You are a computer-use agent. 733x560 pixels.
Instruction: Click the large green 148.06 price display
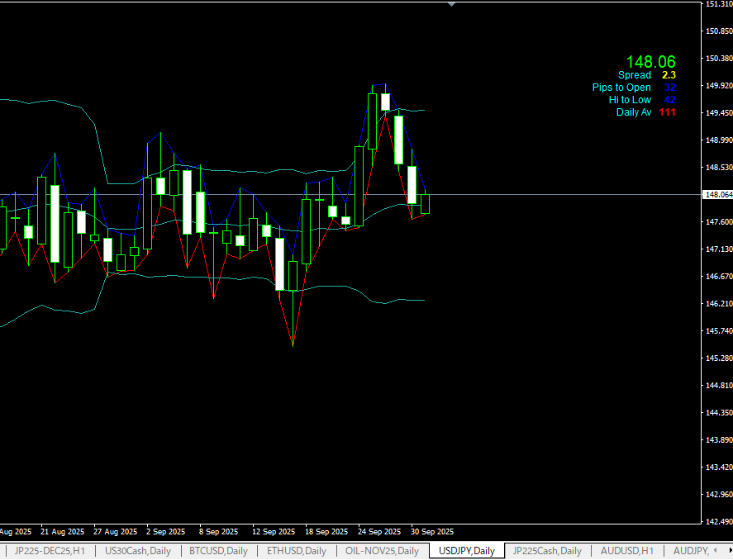coord(650,62)
